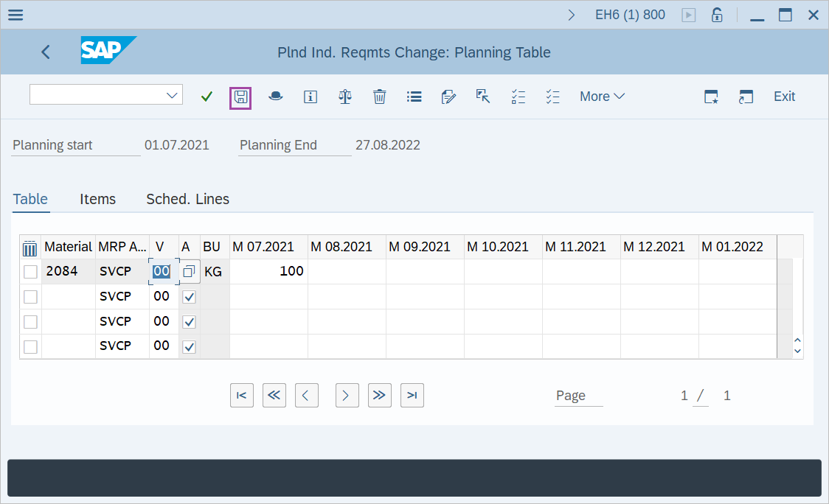The height and width of the screenshot is (504, 829).
Task: Open the hamburger menu at top left
Action: coord(15,15)
